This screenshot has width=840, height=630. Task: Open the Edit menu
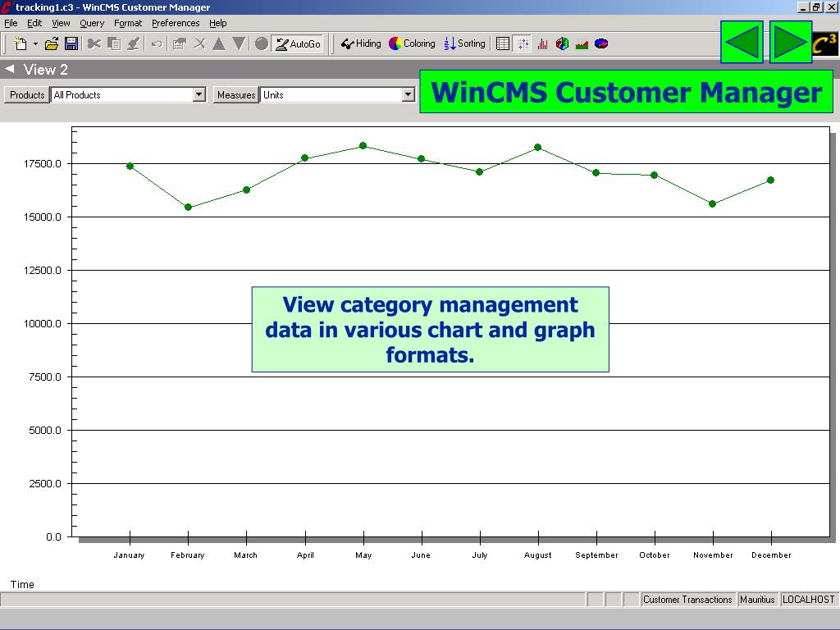pos(34,23)
